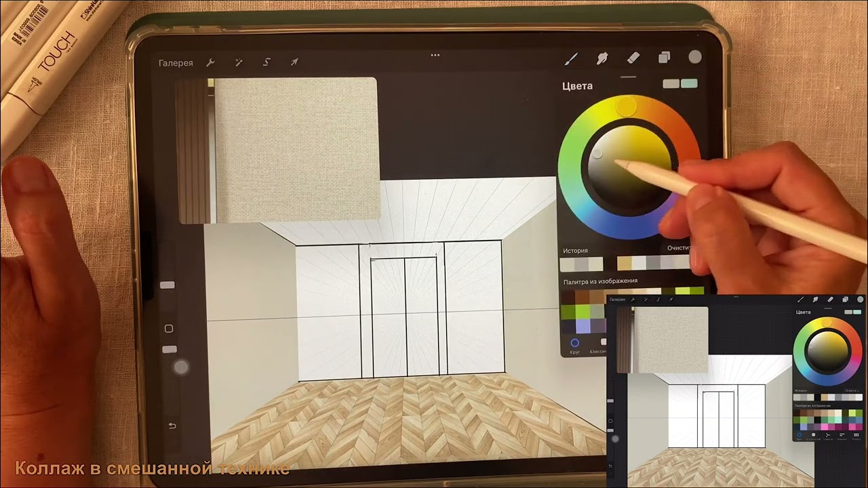868x488 pixels.
Task: Click the fabric reference thumbnail in the small preview
Action: coord(663,340)
